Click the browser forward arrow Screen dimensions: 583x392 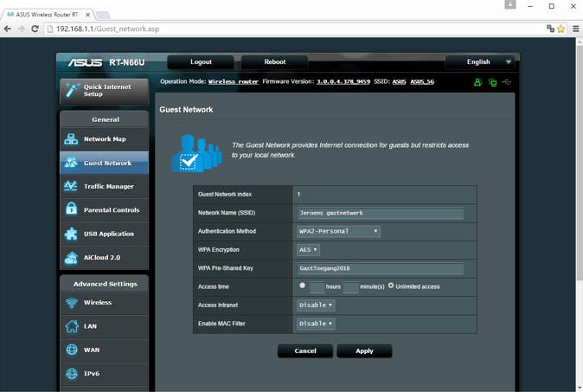pyautogui.click(x=22, y=29)
